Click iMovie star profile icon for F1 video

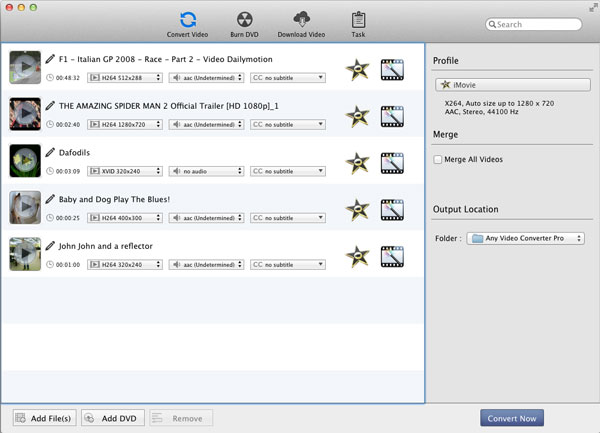tap(357, 70)
